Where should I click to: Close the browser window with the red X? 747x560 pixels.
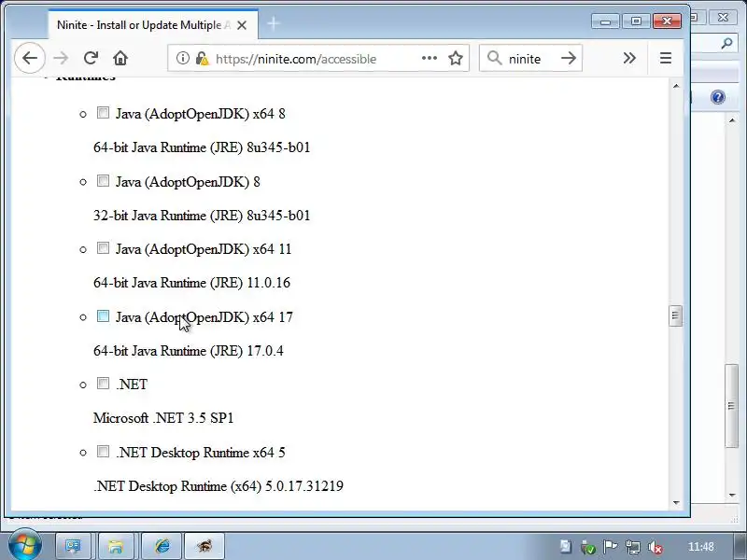click(x=667, y=21)
